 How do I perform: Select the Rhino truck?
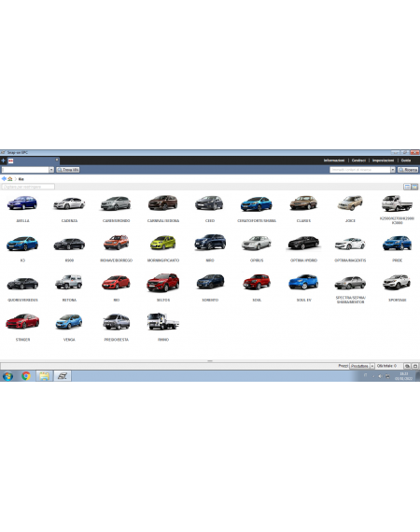162,322
